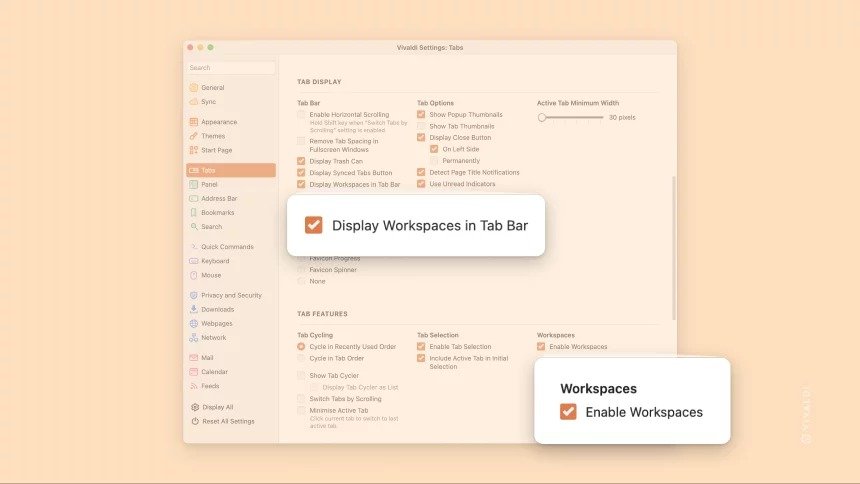Select Cycle in Recently Used Order
The height and width of the screenshot is (484, 860).
tap(301, 346)
